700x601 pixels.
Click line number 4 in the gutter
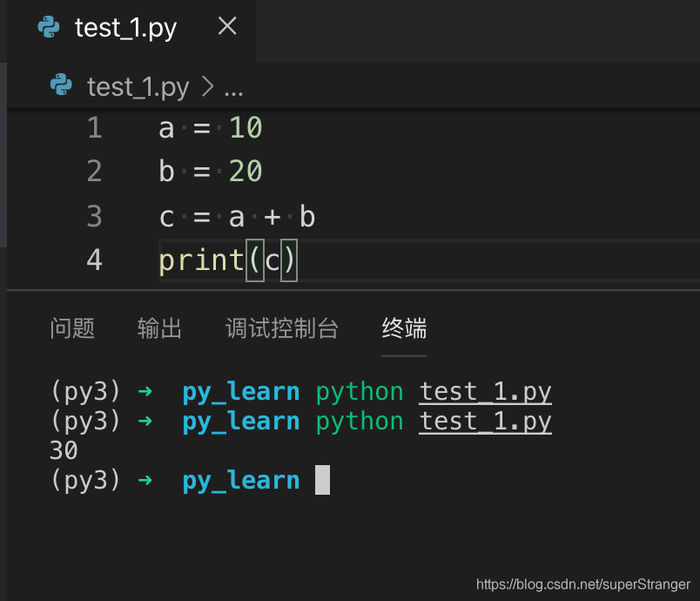pyautogui.click(x=95, y=260)
